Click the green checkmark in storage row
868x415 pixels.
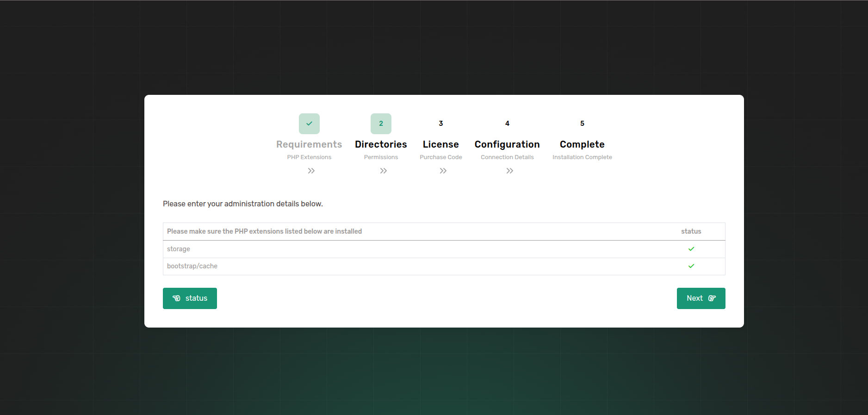pos(691,249)
